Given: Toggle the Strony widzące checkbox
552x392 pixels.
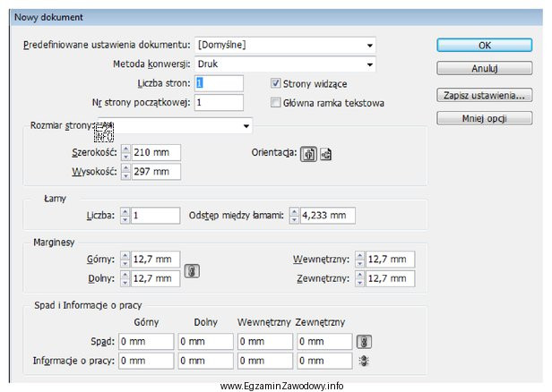Looking at the screenshot, I should pyautogui.click(x=275, y=83).
